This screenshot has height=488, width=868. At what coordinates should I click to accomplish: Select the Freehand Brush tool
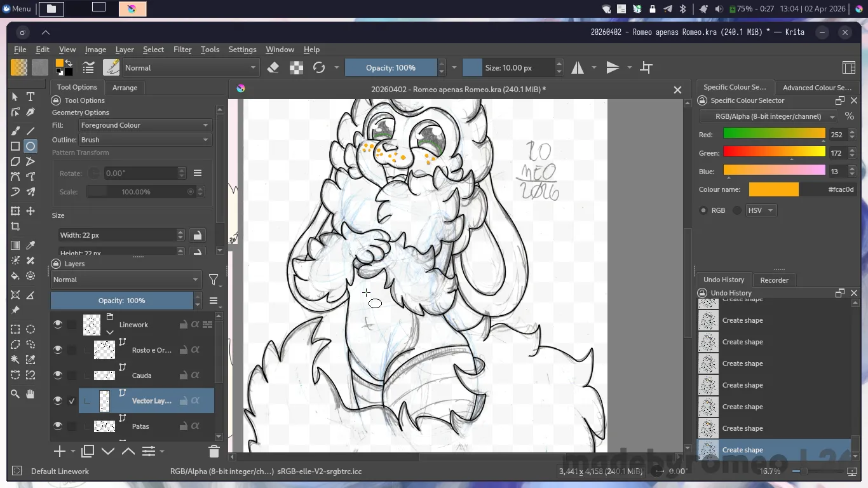pos(15,130)
